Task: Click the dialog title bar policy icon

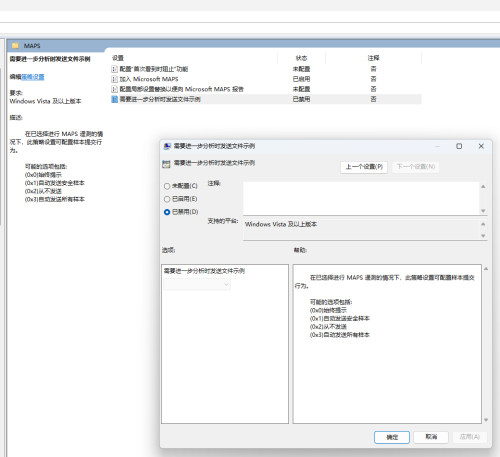Action: (x=167, y=146)
